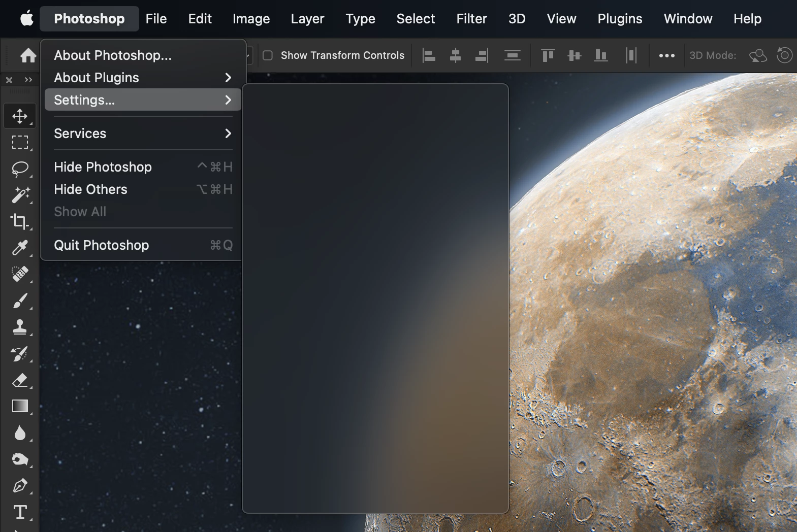Screen dimensions: 797x532
Task: Click the Photoshop app menu title
Action: point(89,19)
